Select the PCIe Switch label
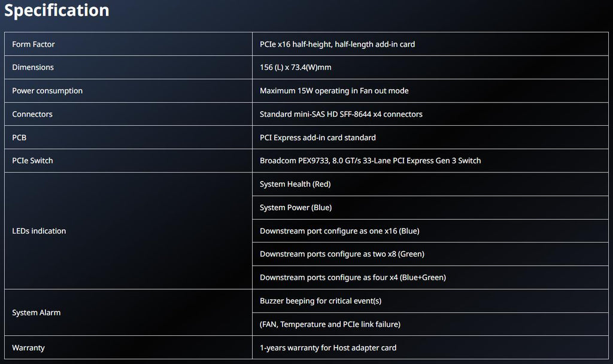The image size is (613, 364). pyautogui.click(x=32, y=160)
